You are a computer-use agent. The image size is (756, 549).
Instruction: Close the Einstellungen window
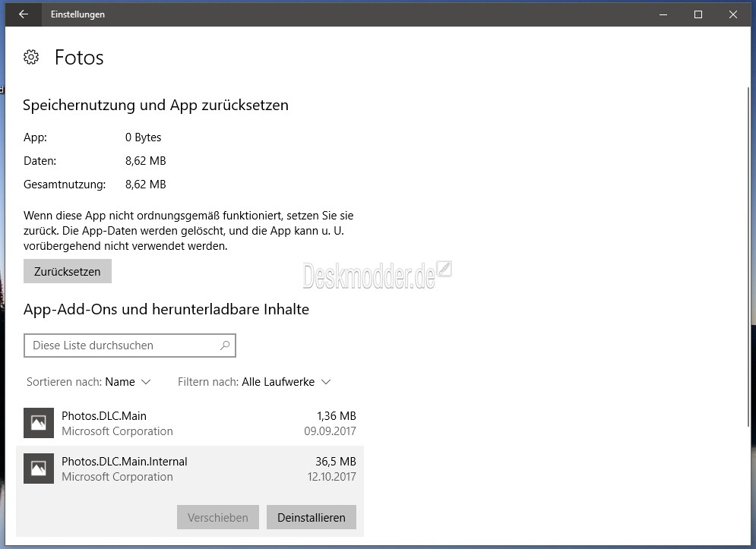[733, 14]
